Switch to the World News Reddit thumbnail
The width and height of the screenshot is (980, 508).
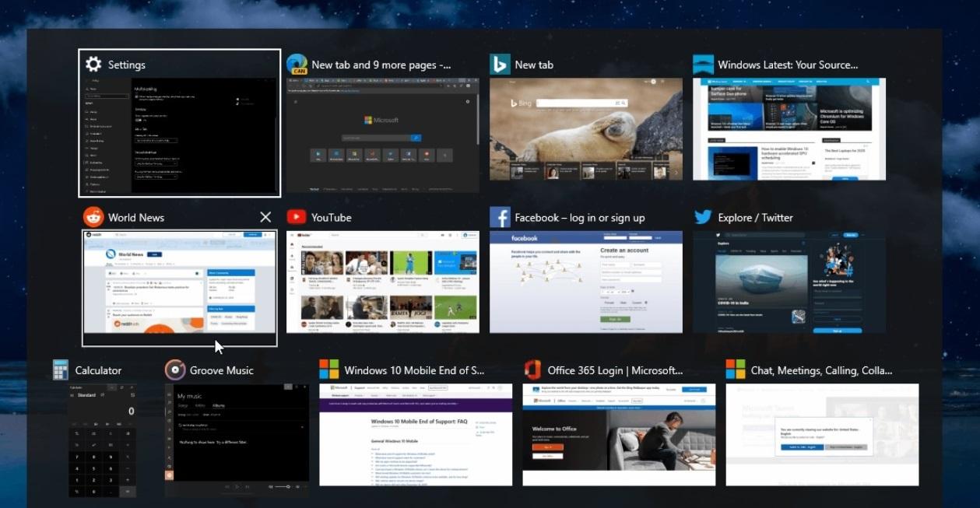pyautogui.click(x=180, y=282)
